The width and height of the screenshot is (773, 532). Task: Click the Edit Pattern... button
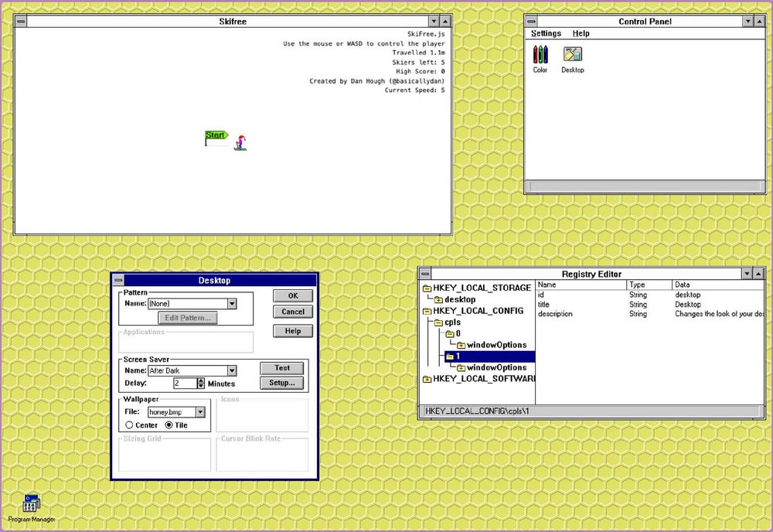(187, 318)
